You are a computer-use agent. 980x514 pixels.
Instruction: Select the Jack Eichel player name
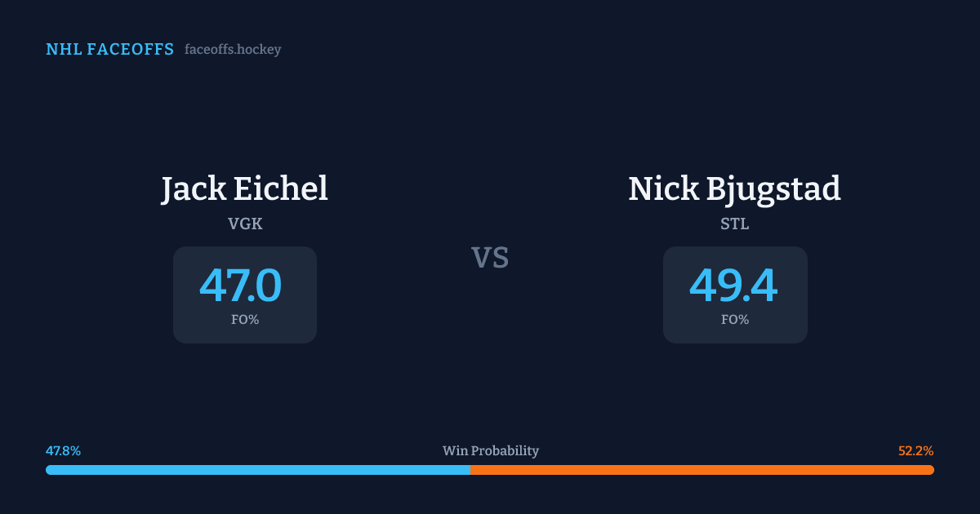pos(244,189)
